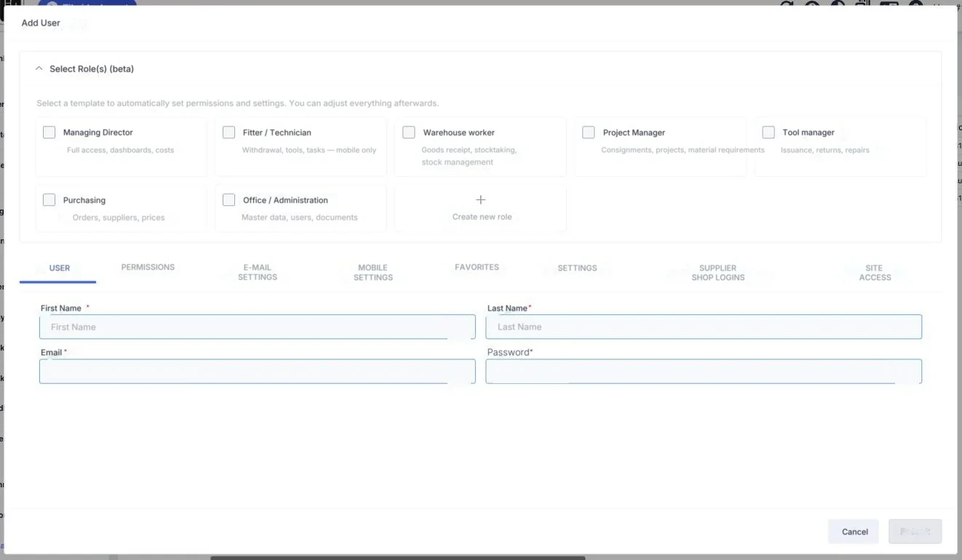Open the SETTINGS tab
The height and width of the screenshot is (560, 962).
pyautogui.click(x=577, y=268)
